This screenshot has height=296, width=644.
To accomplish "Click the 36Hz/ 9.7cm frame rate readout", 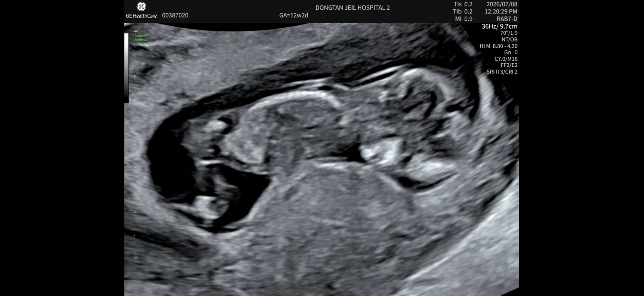I will [x=499, y=26].
